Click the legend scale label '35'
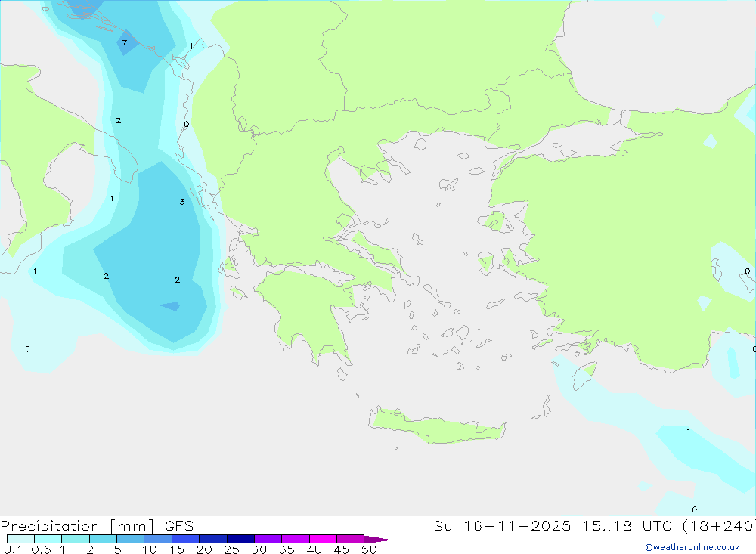This screenshot has width=756, height=554. pos(287,549)
